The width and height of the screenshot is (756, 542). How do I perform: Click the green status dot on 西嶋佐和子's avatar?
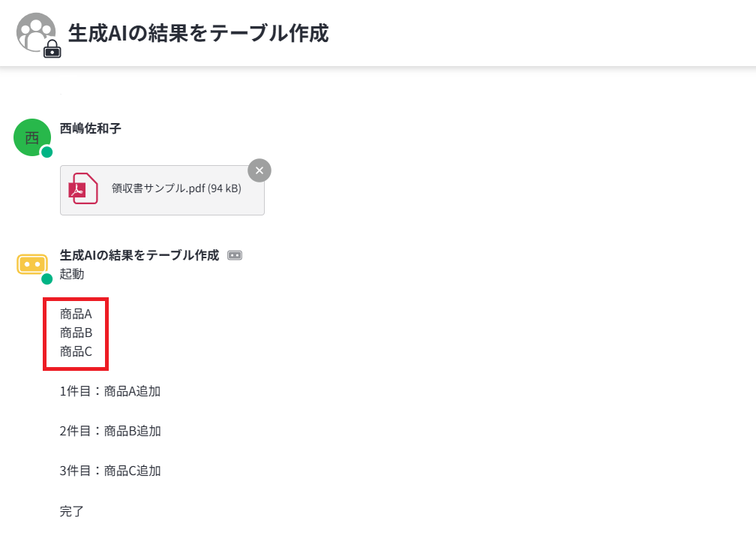46,152
